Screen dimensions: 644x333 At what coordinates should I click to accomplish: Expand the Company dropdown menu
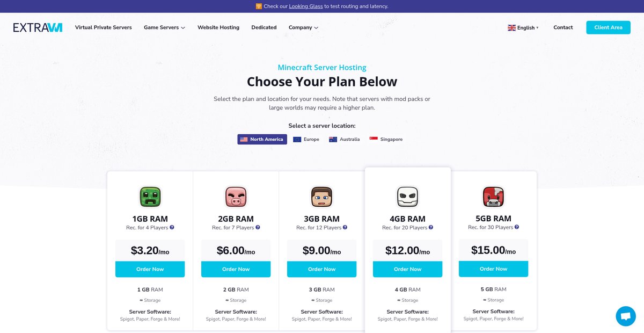tap(303, 27)
